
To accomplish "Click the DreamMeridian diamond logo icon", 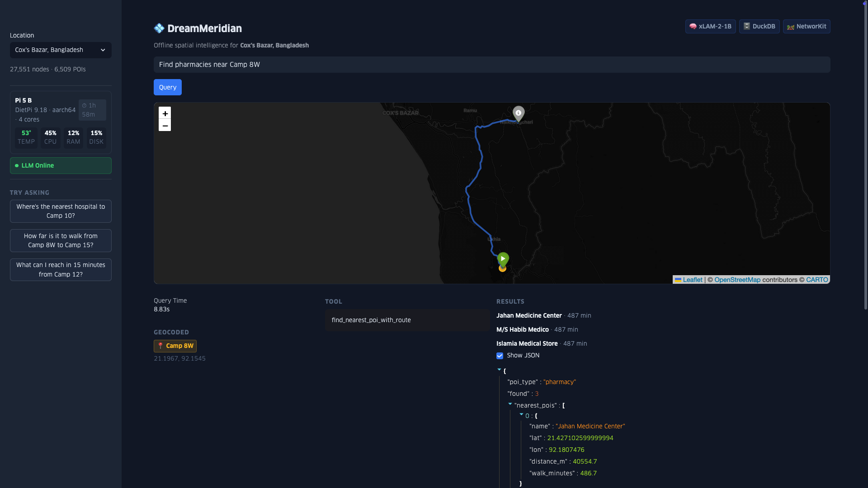I will [x=159, y=28].
